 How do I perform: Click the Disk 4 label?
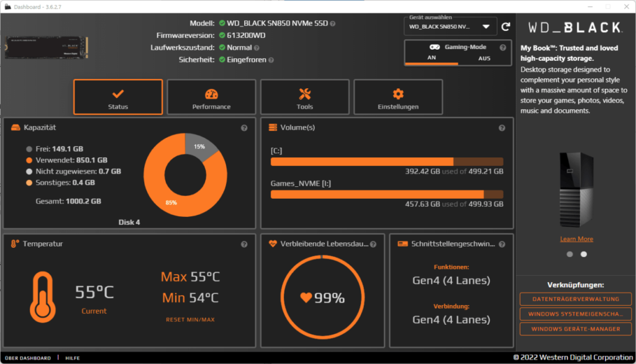pyautogui.click(x=129, y=222)
